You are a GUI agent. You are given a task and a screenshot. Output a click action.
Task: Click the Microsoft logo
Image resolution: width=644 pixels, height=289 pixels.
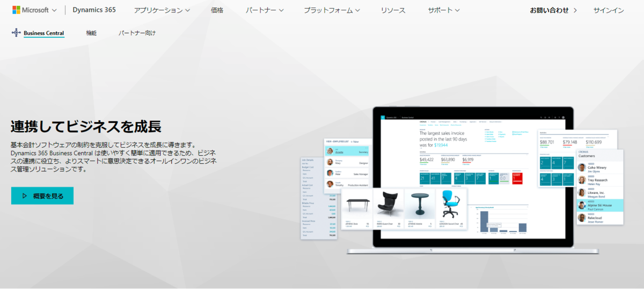(31, 10)
